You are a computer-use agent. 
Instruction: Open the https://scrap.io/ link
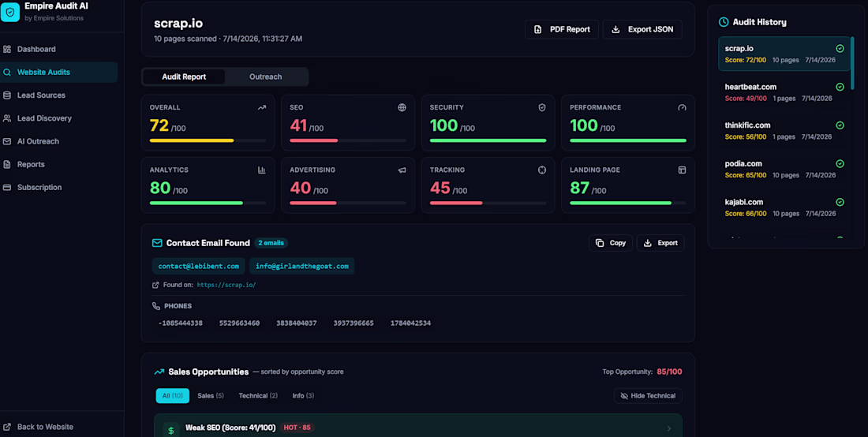226,285
